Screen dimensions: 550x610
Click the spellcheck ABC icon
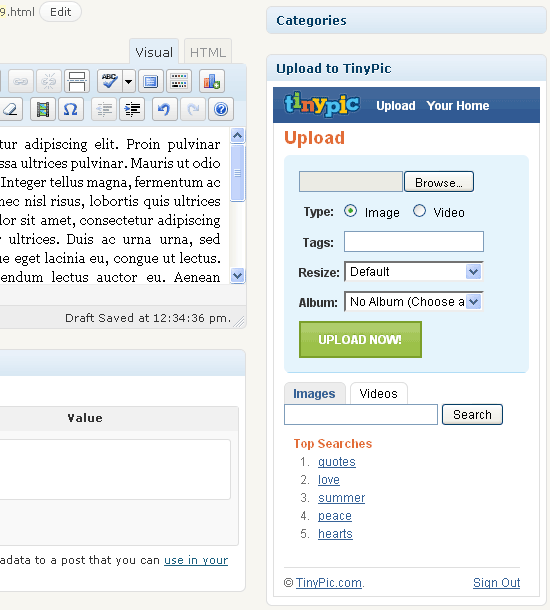click(110, 81)
